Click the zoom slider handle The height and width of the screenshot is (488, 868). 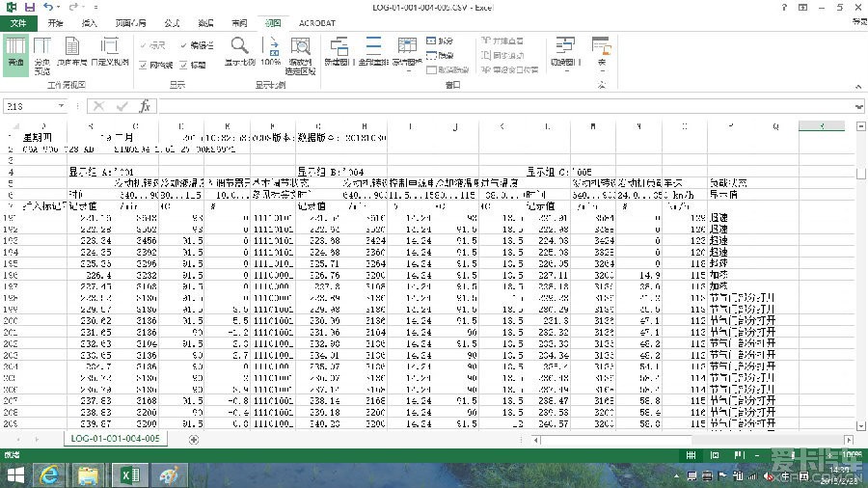(792, 455)
